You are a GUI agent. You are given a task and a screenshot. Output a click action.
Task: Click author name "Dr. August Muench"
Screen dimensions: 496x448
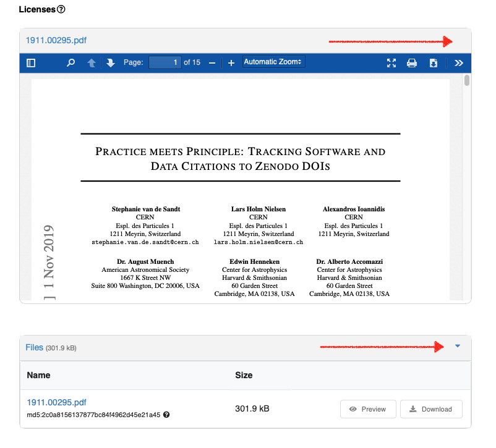pyautogui.click(x=145, y=261)
